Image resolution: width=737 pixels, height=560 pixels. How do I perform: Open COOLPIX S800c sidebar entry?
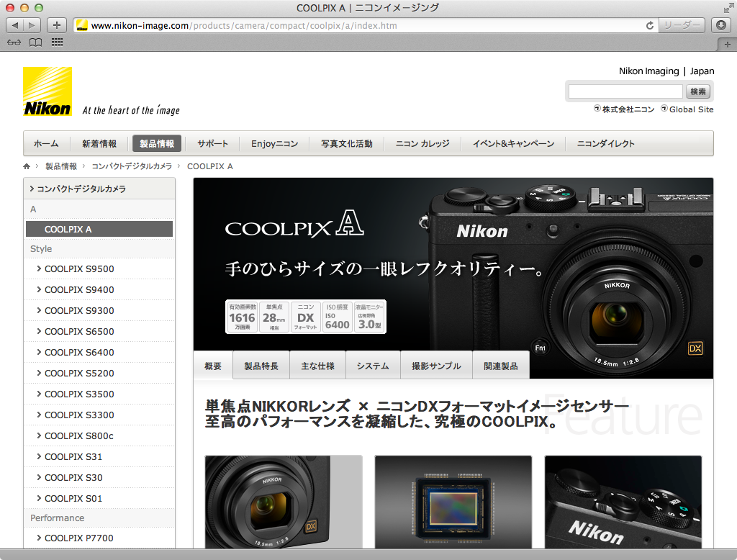tap(99, 436)
